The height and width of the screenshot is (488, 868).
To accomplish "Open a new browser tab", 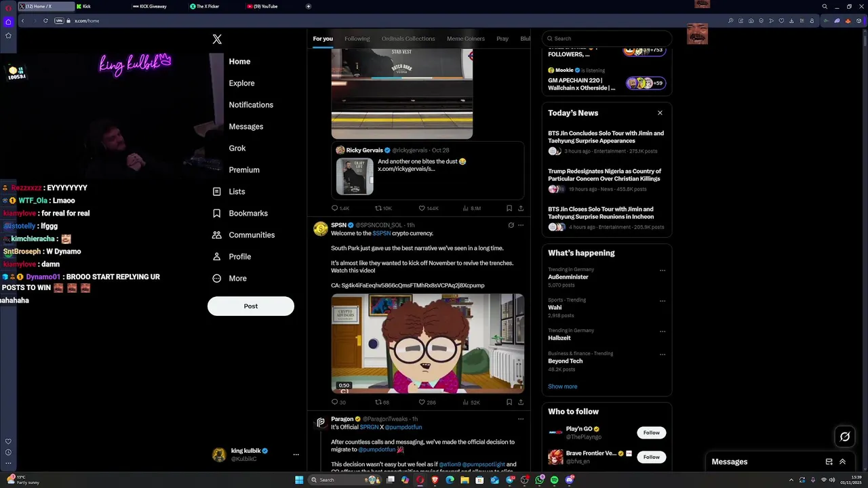I will coord(309,6).
